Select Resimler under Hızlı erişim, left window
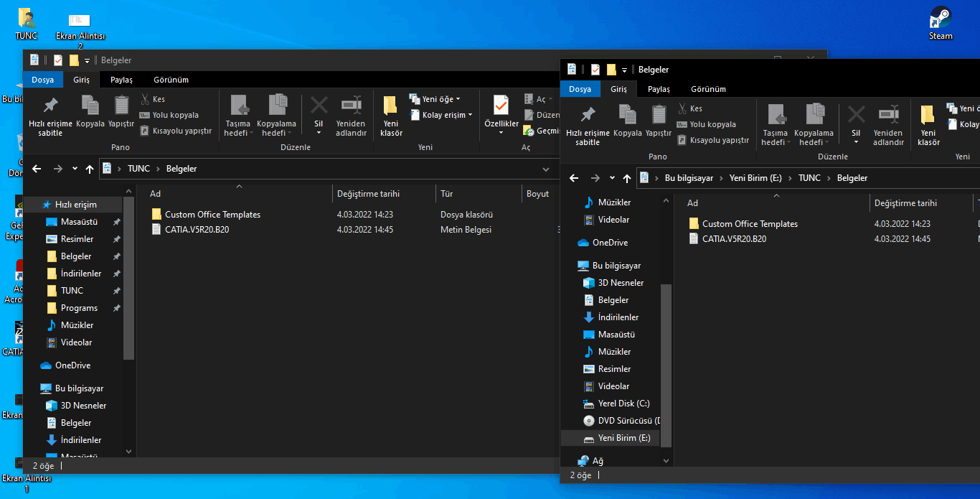Image resolution: width=980 pixels, height=499 pixels. (x=77, y=239)
